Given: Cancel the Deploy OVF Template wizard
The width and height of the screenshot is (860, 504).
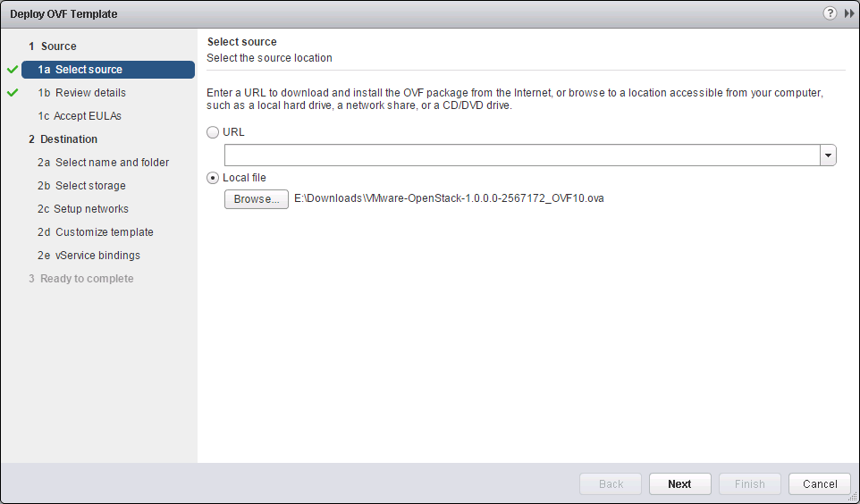Looking at the screenshot, I should click(820, 484).
